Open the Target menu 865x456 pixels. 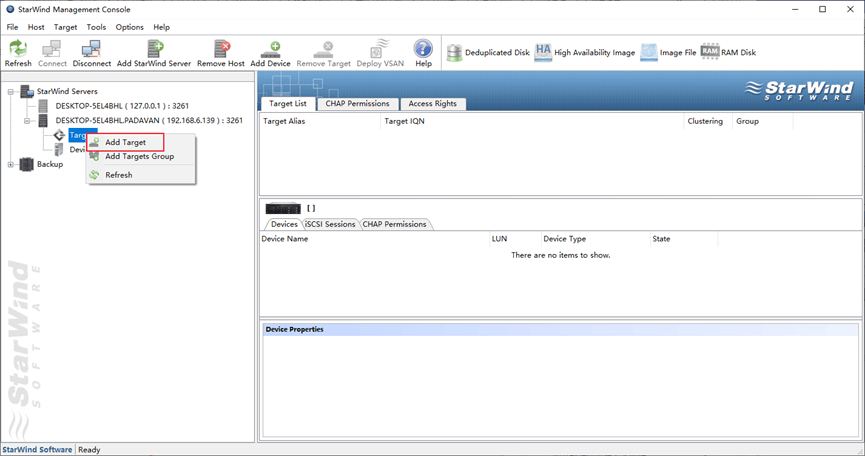tap(65, 27)
